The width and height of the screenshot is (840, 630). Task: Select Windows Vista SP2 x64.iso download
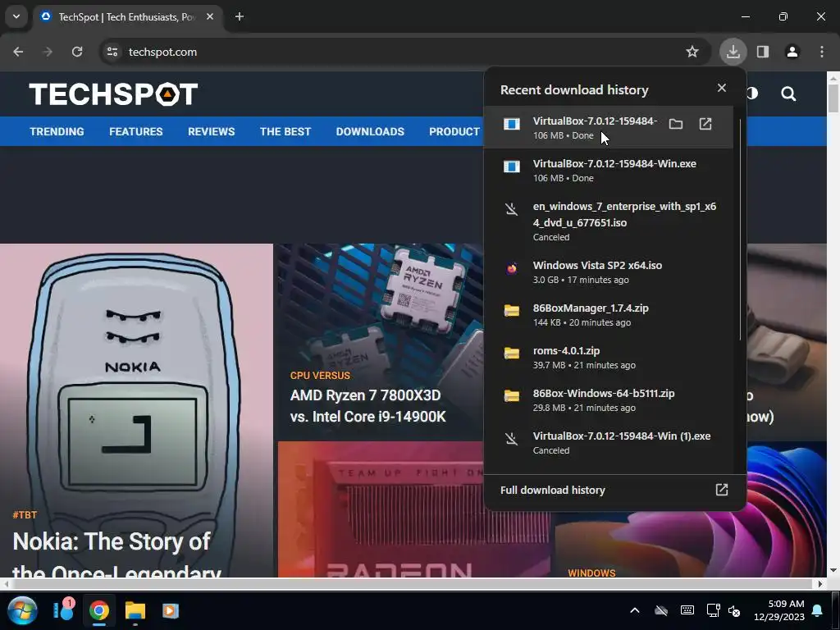(608, 272)
